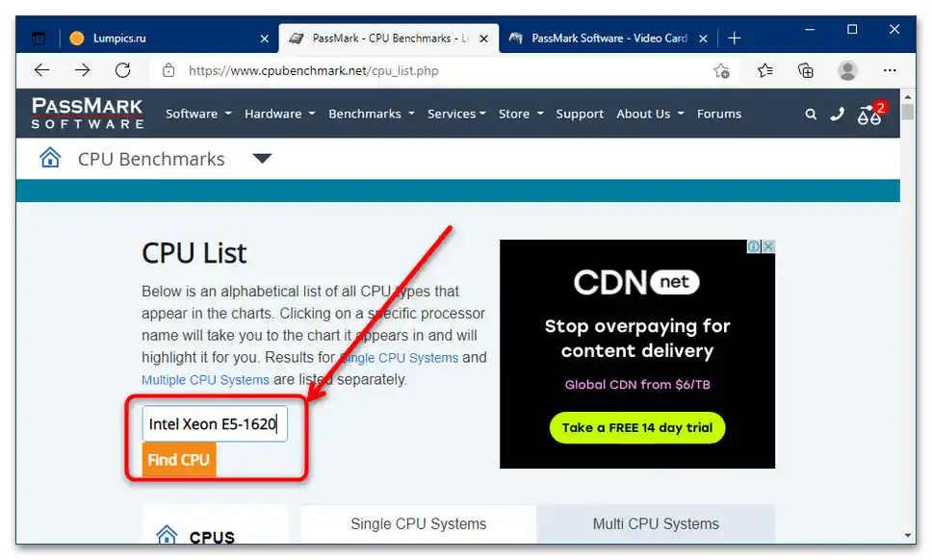Click the page scrollbar up arrow

907,96
